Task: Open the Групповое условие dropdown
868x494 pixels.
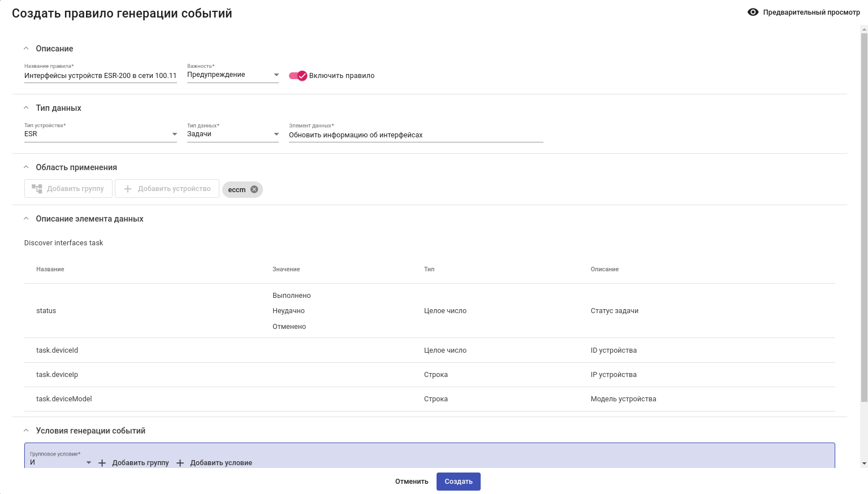Action: click(x=61, y=462)
